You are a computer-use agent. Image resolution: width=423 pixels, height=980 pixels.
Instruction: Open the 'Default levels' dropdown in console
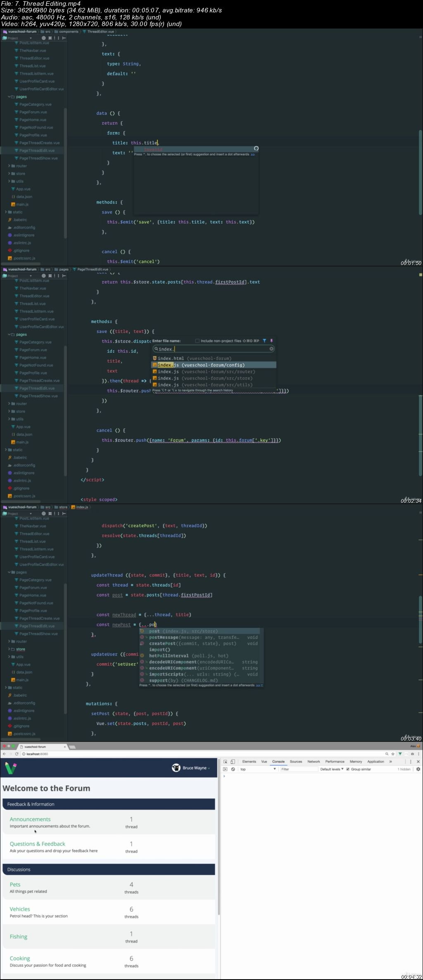click(332, 769)
